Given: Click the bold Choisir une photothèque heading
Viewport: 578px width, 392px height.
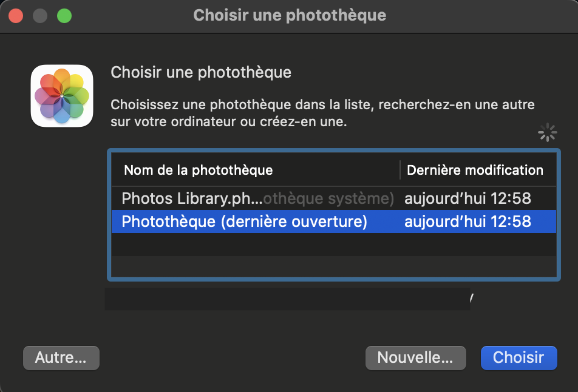Looking at the screenshot, I should [x=201, y=73].
